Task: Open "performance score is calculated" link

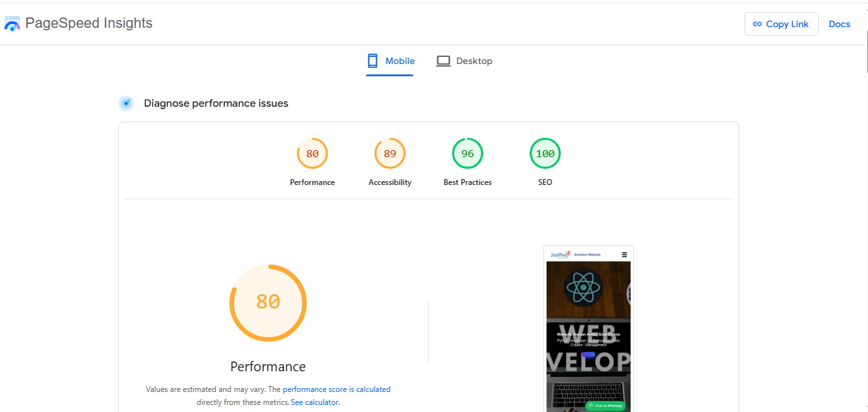Action: 336,389
